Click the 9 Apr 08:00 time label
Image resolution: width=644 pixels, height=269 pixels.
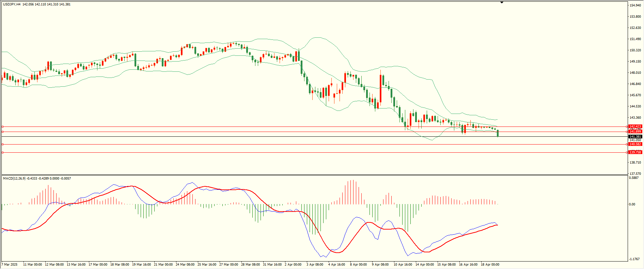click(380, 265)
